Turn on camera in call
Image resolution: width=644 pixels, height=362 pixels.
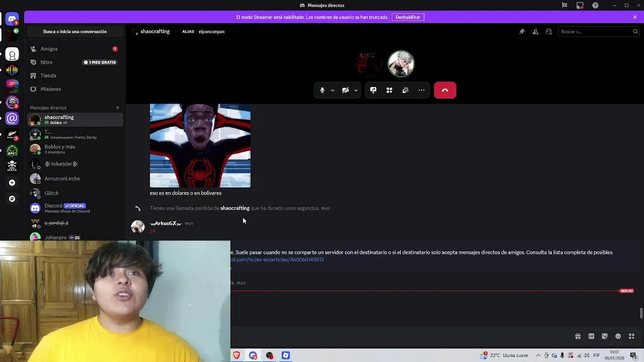[x=346, y=90]
